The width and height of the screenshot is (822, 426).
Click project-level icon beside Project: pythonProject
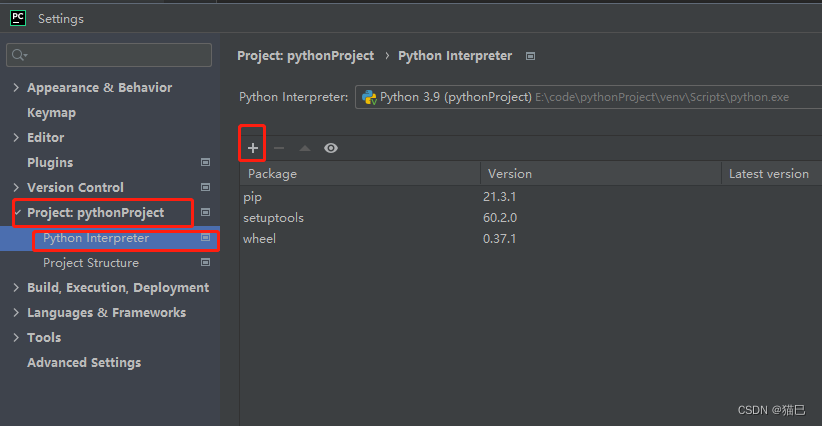(206, 212)
